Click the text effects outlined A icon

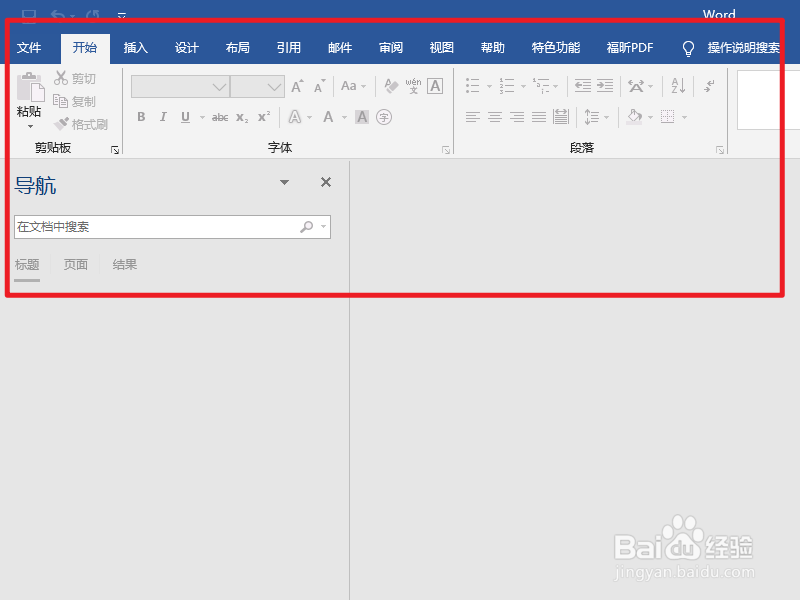tap(295, 117)
